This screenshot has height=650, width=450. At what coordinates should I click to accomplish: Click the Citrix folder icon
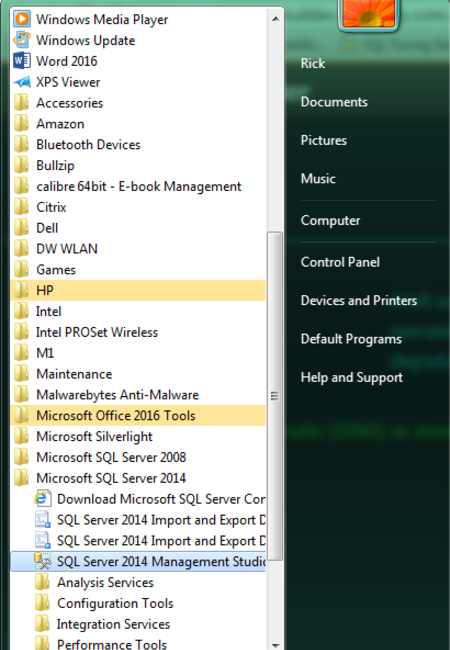[x=21, y=206]
